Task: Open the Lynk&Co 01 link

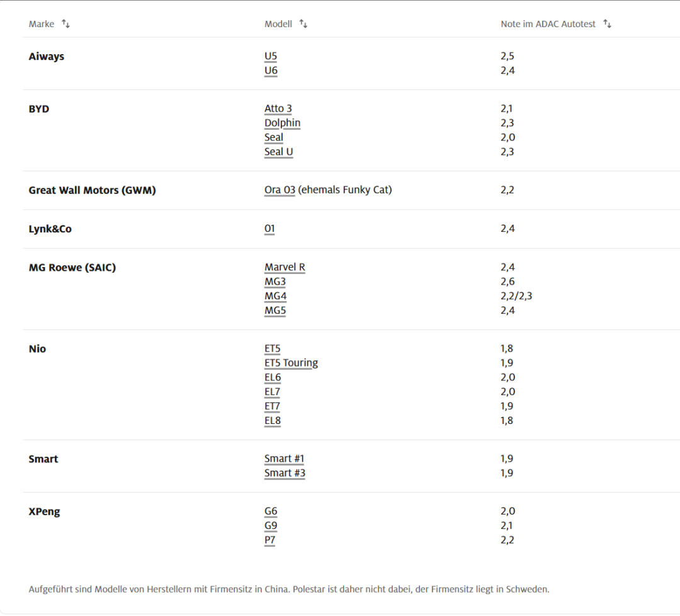Action: 269,229
